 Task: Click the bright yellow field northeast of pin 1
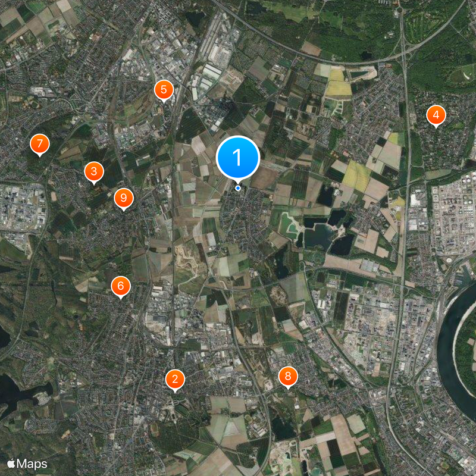point(338,84)
